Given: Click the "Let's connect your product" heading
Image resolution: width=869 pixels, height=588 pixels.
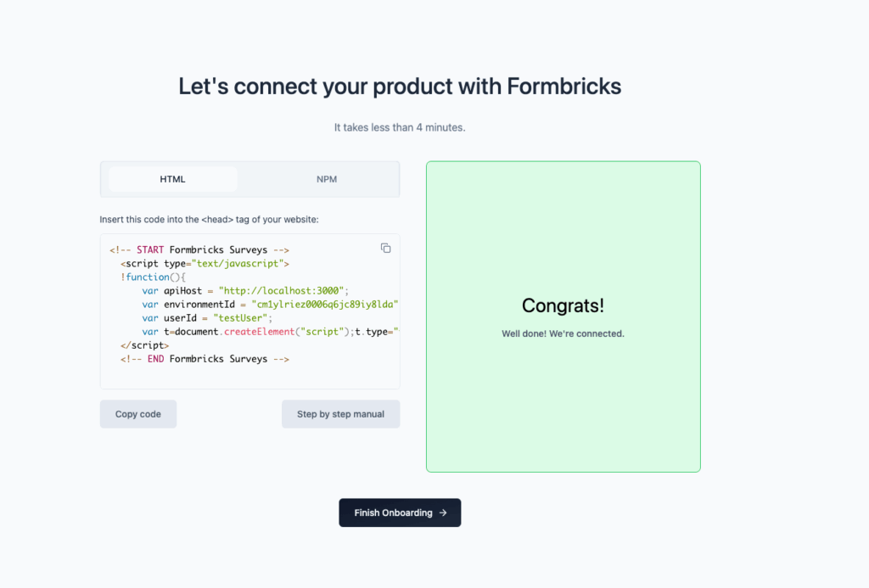Looking at the screenshot, I should click(400, 86).
